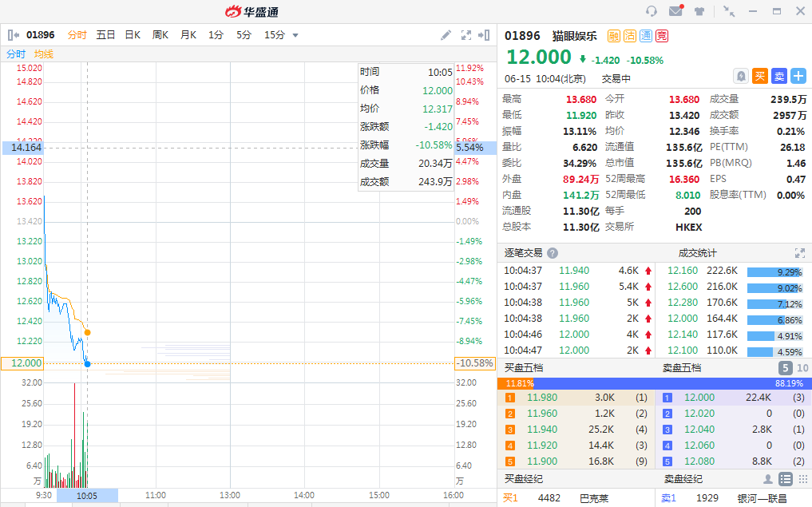Click the blue 卖 sell button
This screenshot has width=812, height=507.
[x=778, y=76]
